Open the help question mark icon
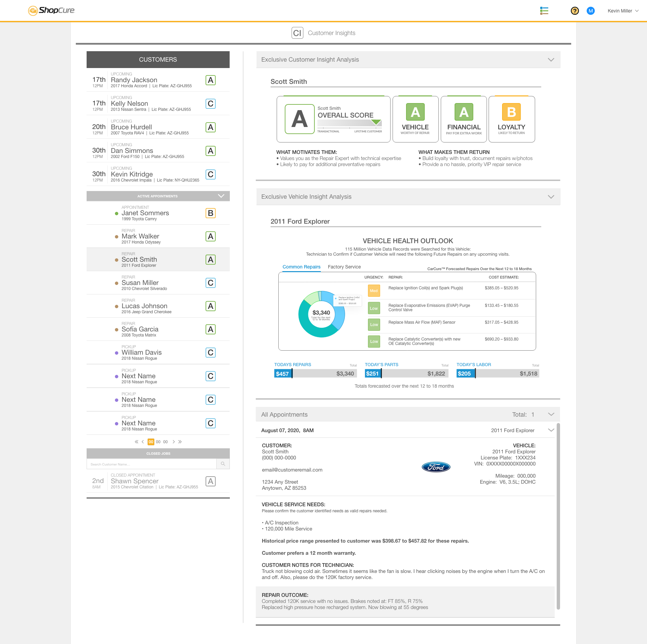 pyautogui.click(x=575, y=11)
